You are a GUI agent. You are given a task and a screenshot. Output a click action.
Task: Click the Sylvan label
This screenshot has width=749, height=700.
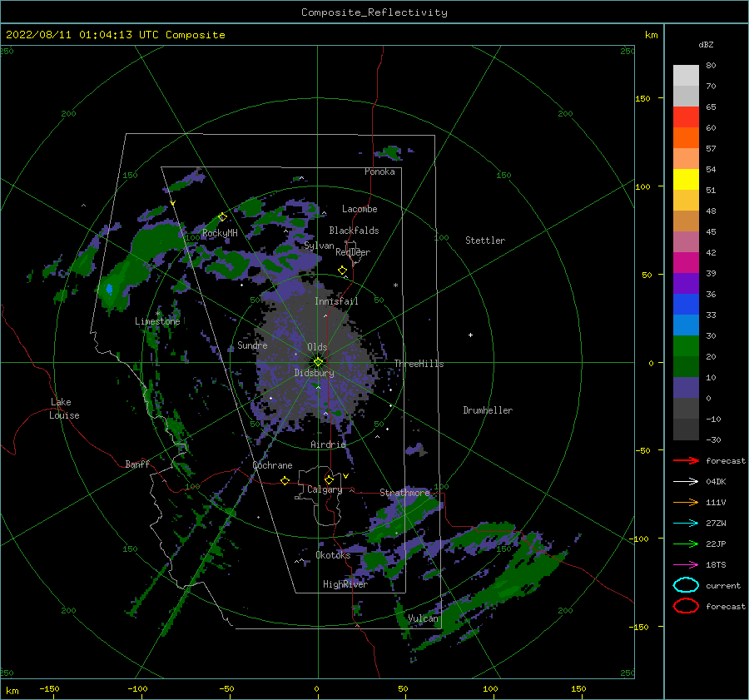point(319,246)
